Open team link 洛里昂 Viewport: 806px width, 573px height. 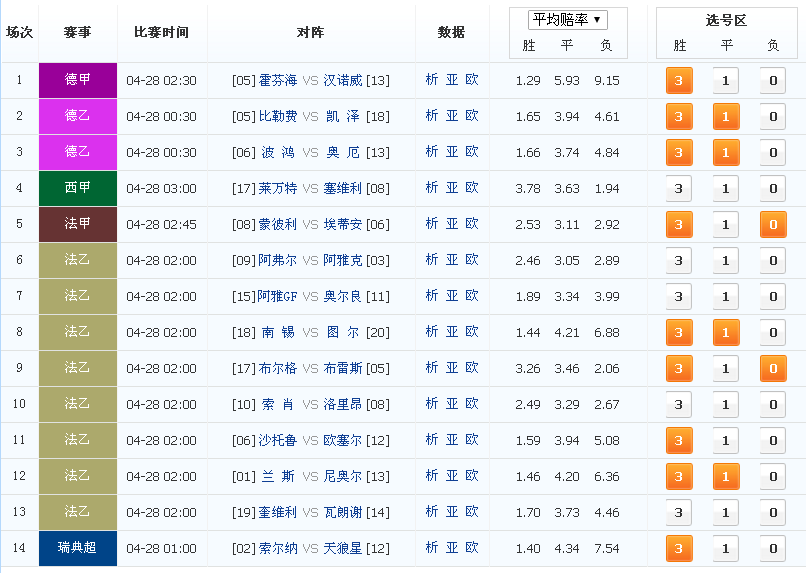(x=343, y=404)
